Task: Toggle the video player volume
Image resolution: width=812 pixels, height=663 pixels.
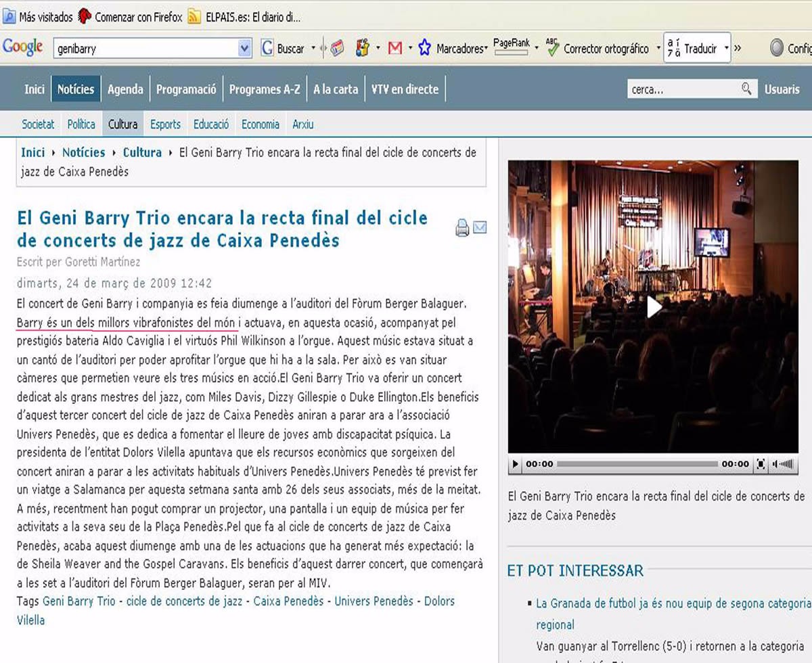Action: click(x=784, y=464)
